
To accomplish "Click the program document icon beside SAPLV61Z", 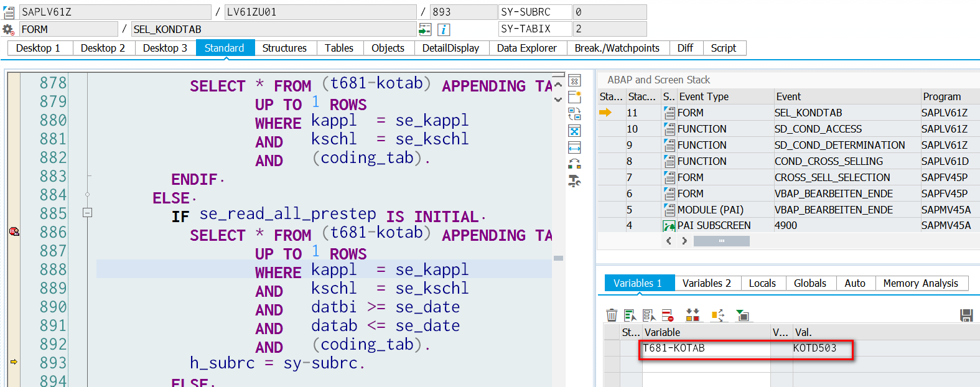I will click(8, 12).
